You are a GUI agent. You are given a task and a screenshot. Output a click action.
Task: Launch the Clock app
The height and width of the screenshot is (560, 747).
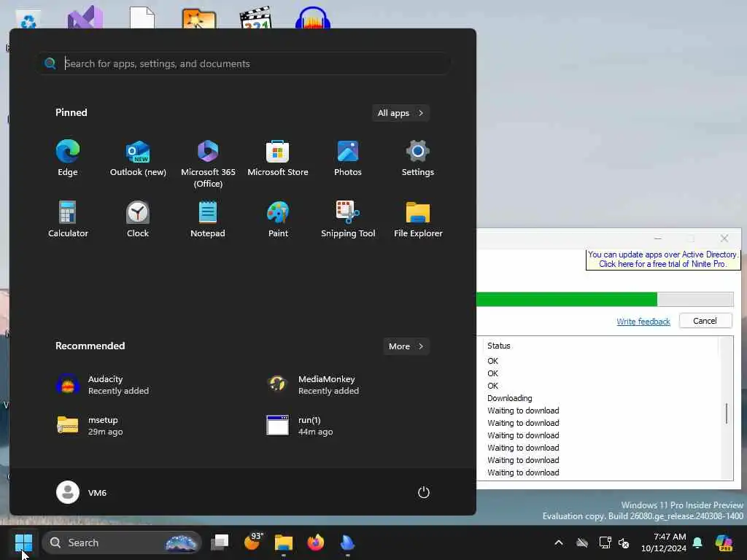(138, 219)
